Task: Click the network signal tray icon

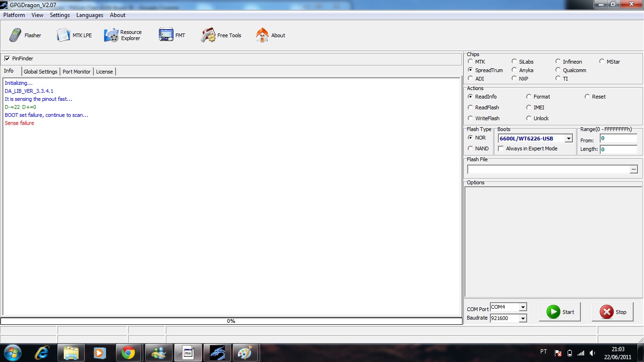Action: [581, 353]
